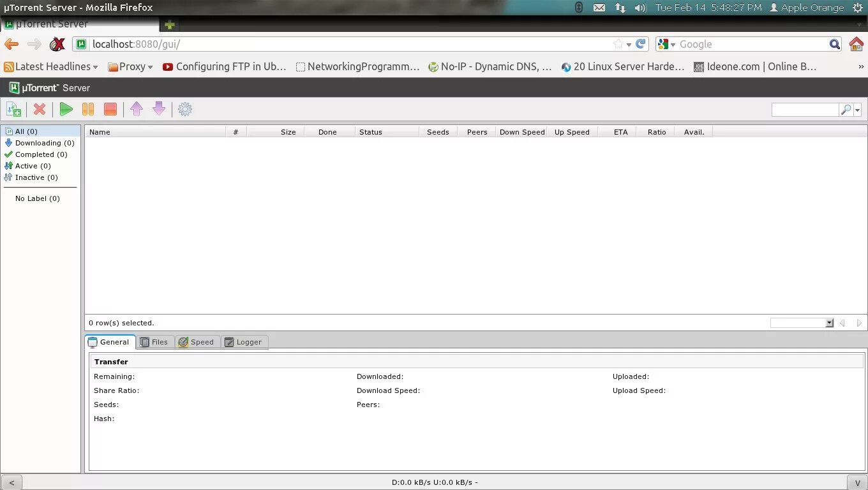Open the Logger tab

244,342
